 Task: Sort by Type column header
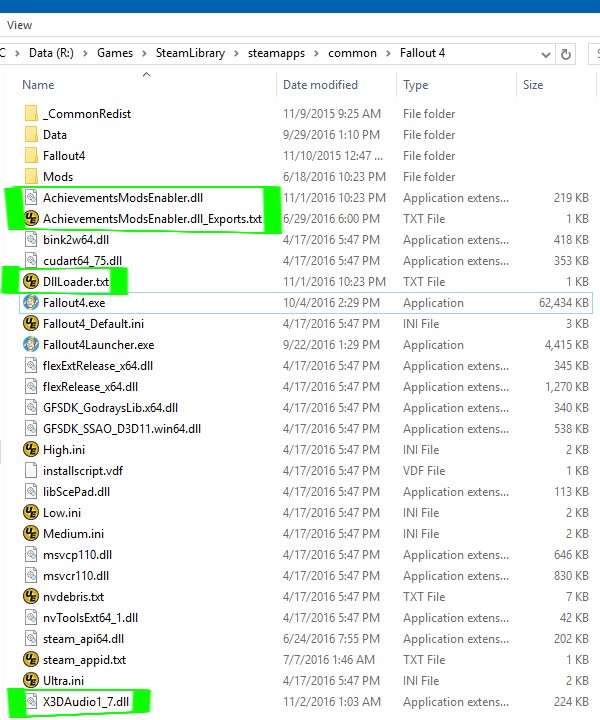click(415, 84)
